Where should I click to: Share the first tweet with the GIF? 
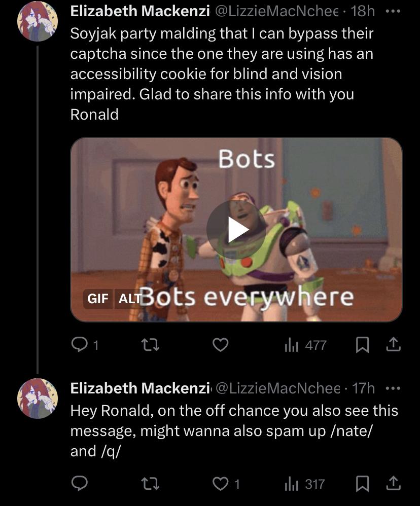393,345
